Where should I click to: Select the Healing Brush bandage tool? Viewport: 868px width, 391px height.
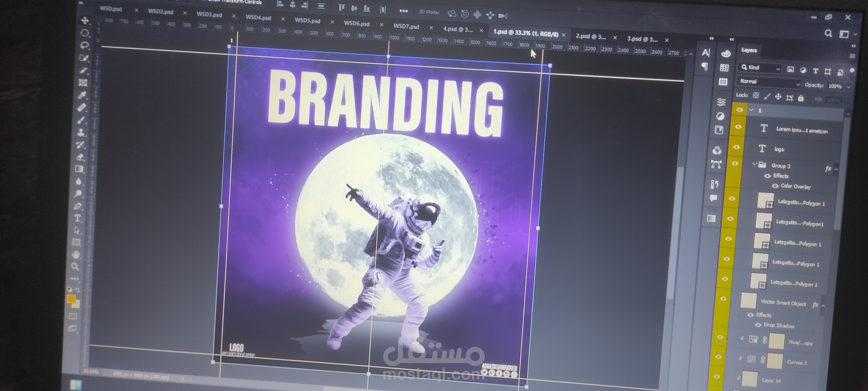82,107
